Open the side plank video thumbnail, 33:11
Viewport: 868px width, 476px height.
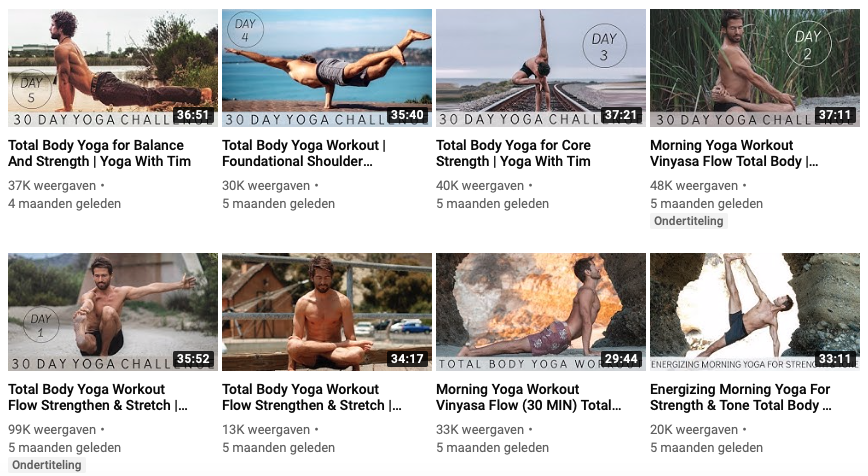[x=755, y=312]
